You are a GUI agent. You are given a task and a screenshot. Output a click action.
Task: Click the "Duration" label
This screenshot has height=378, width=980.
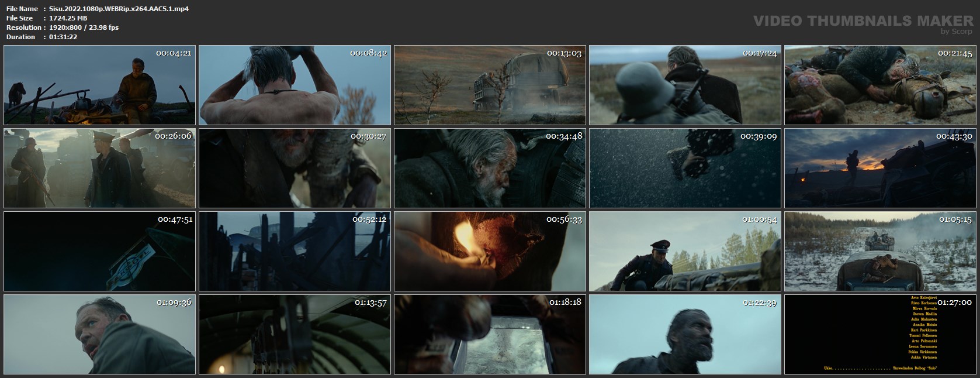coord(21,37)
